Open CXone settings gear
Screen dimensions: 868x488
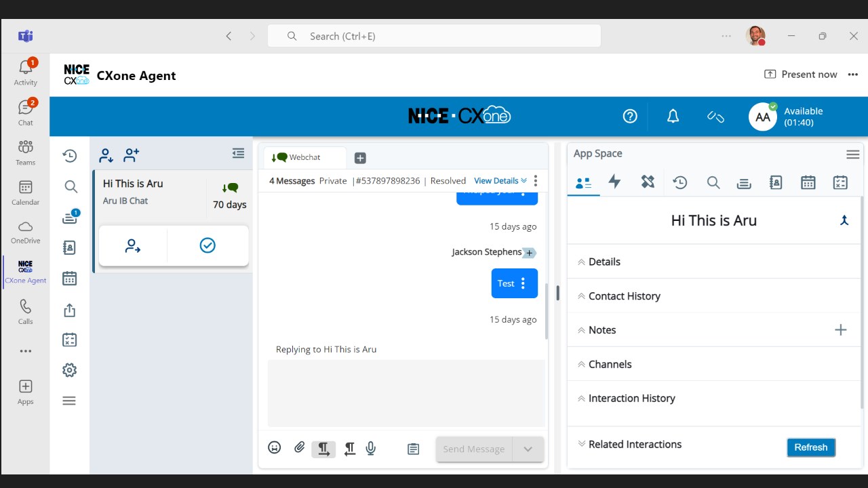69,370
